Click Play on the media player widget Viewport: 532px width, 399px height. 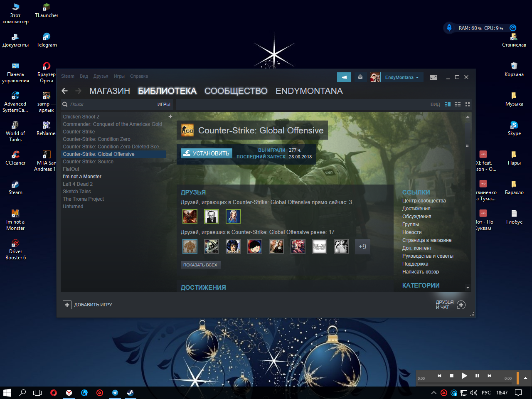coord(464,376)
